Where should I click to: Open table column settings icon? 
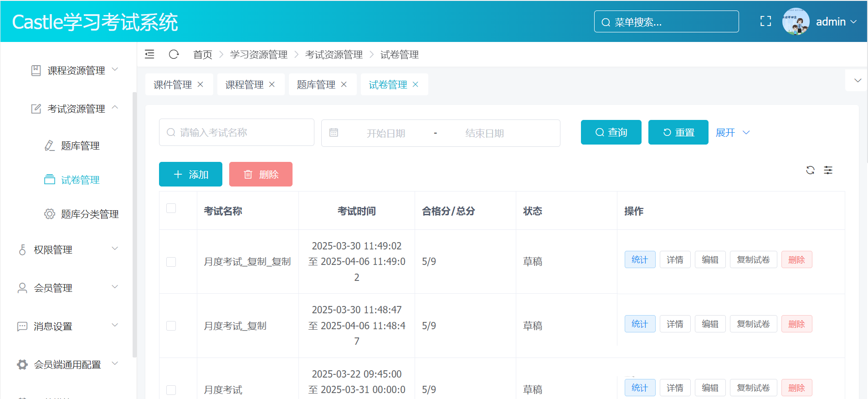click(828, 170)
